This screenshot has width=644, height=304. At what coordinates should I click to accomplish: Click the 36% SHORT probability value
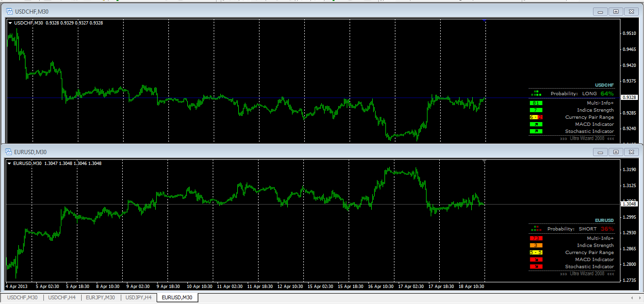tap(607, 229)
